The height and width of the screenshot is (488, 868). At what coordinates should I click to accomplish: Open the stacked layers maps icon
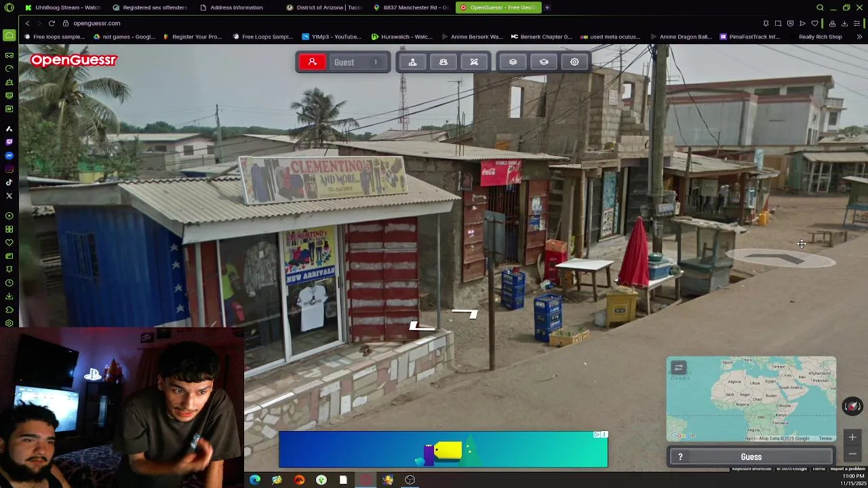pos(513,62)
